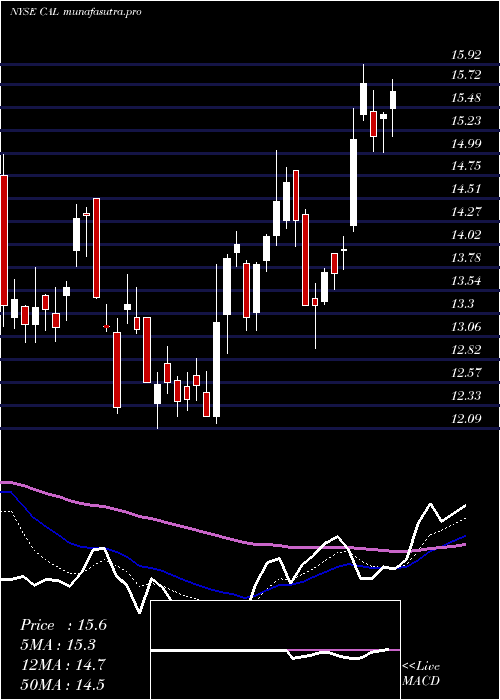Click the last white candlestick on the chart

(x=393, y=100)
